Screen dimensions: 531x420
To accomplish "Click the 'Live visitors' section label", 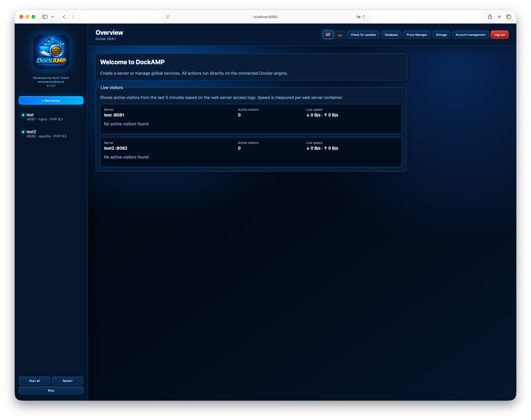I will tap(112, 88).
